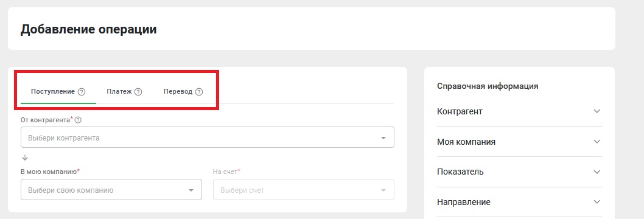Viewport: 644px width, 219px height.
Task: Click inside the Выбери контрагента field
Action: pyautogui.click(x=208, y=137)
